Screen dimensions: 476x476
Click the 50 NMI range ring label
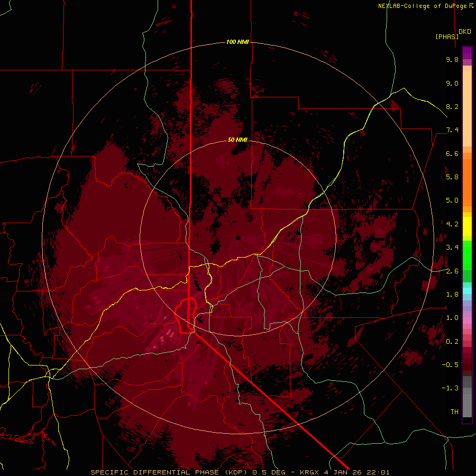pos(237,140)
